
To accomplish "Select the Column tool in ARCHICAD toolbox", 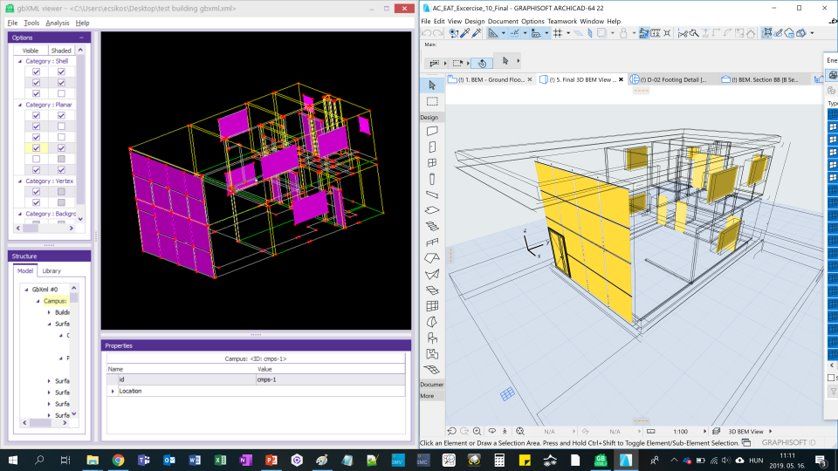I will tap(432, 179).
